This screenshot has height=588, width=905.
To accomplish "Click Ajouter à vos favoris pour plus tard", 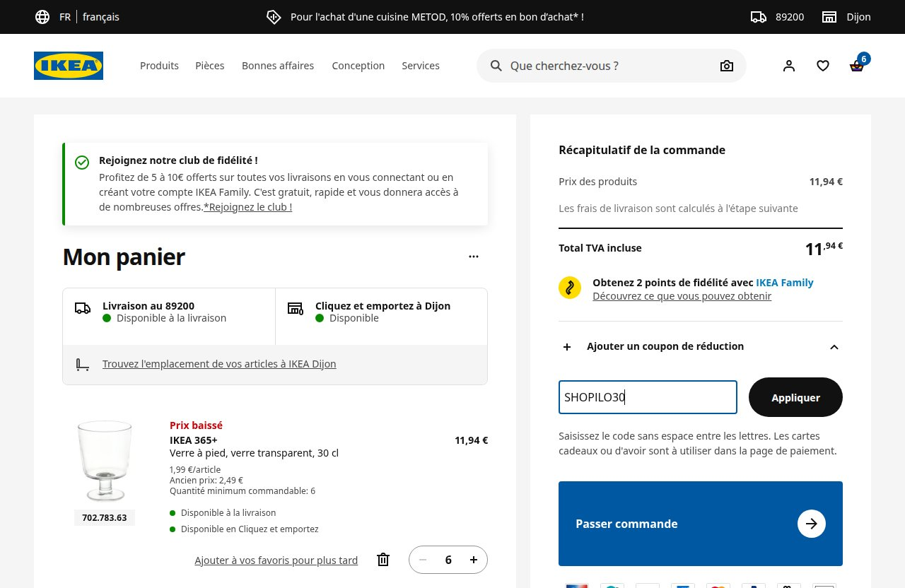I will (276, 560).
